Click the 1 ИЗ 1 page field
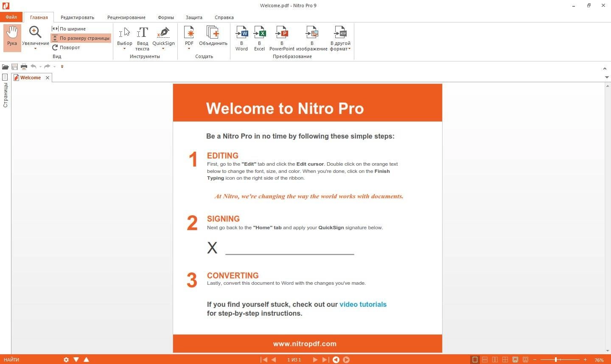The image size is (611, 364). 294,360
